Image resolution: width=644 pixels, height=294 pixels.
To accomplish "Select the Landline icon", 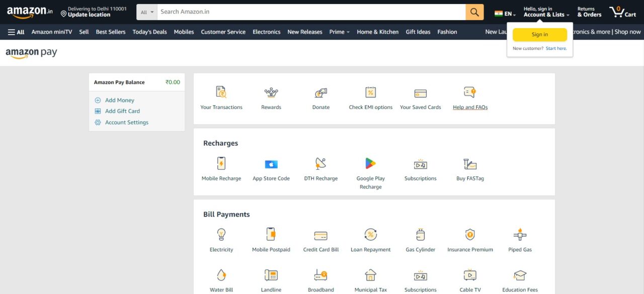I will pos(271,275).
